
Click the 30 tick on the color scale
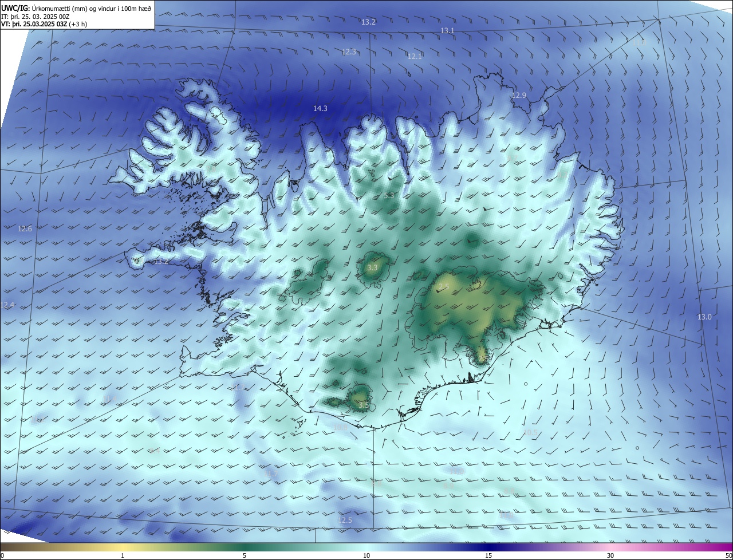[x=610, y=555]
